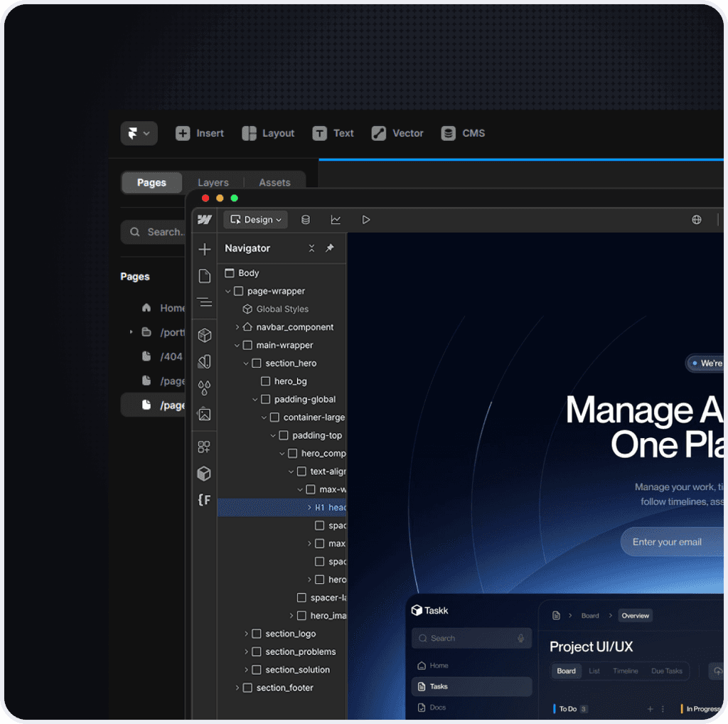
Task: Click Board in the Taskk breadcrumb
Action: point(590,616)
